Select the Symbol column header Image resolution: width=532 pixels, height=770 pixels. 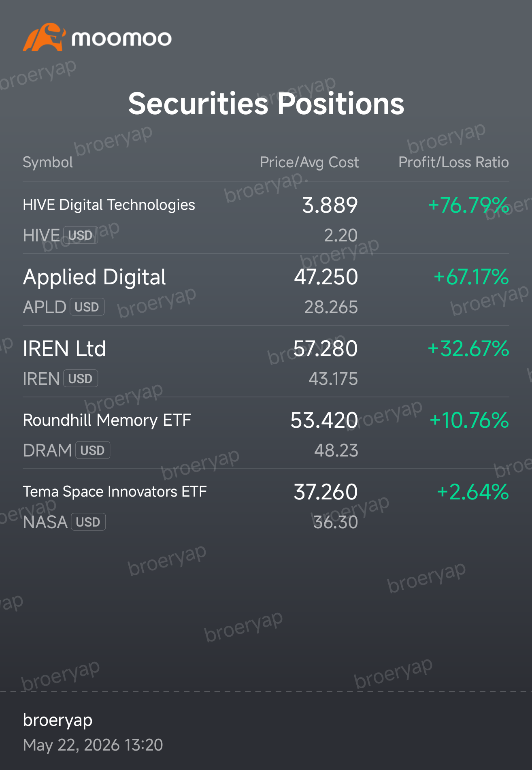point(48,162)
